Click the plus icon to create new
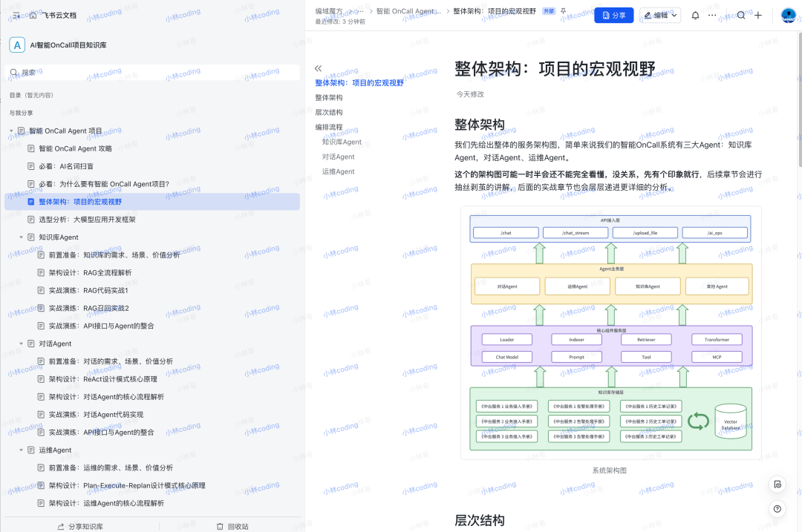The width and height of the screenshot is (802, 532). click(758, 16)
